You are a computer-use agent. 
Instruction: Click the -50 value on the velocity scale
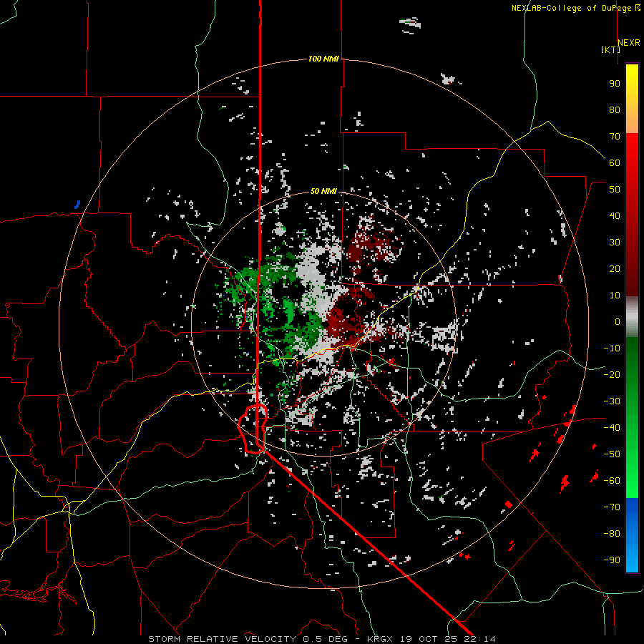[x=612, y=454]
